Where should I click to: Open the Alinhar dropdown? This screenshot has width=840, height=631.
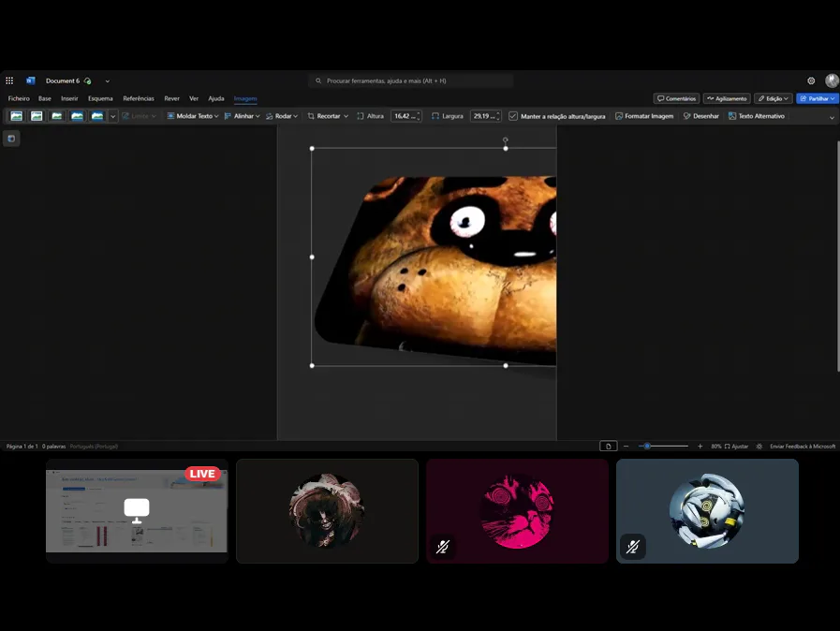(x=243, y=116)
